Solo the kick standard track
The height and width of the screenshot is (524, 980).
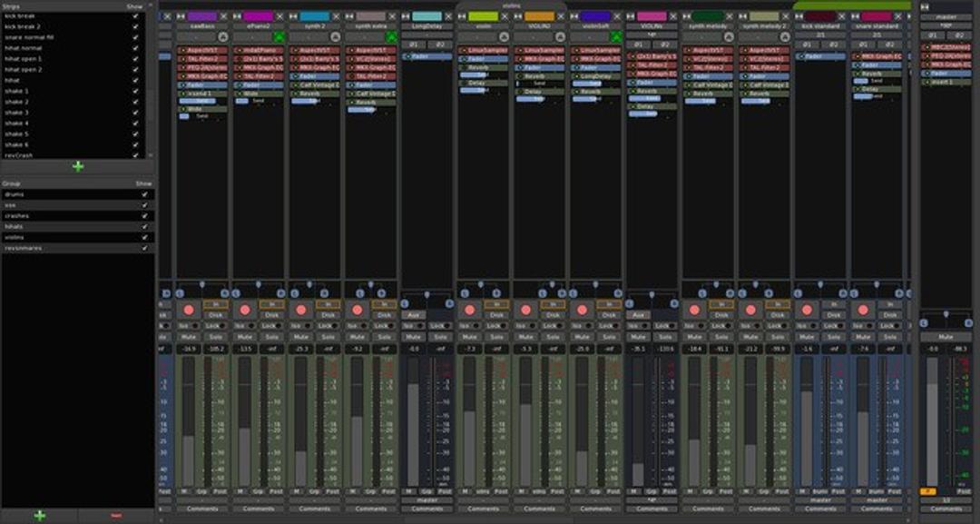tap(831, 336)
